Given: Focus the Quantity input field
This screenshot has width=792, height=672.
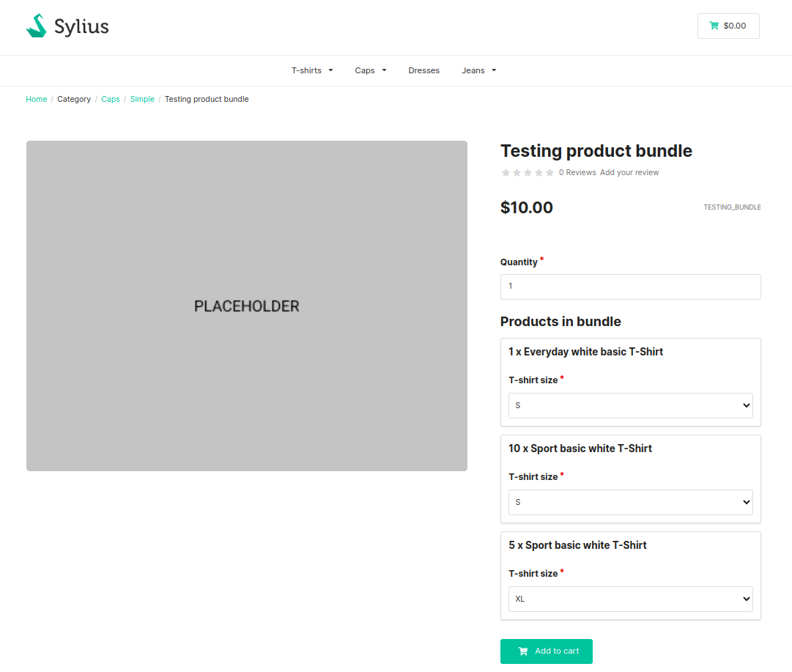Looking at the screenshot, I should pyautogui.click(x=630, y=287).
